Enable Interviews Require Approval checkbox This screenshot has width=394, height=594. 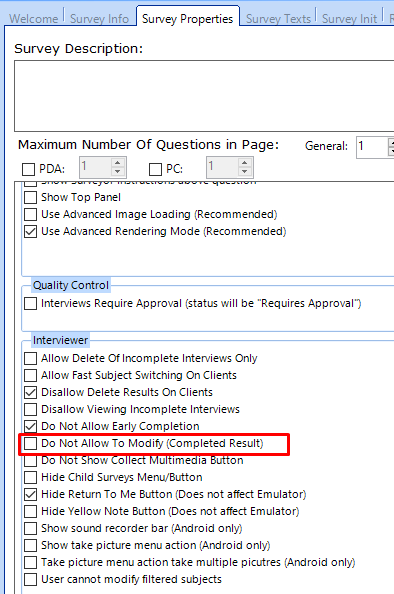[31, 303]
